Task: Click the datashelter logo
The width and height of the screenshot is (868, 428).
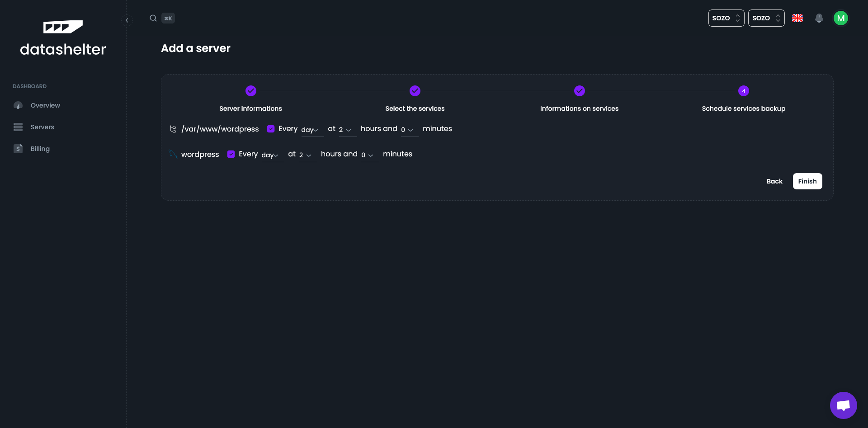Action: tap(63, 38)
